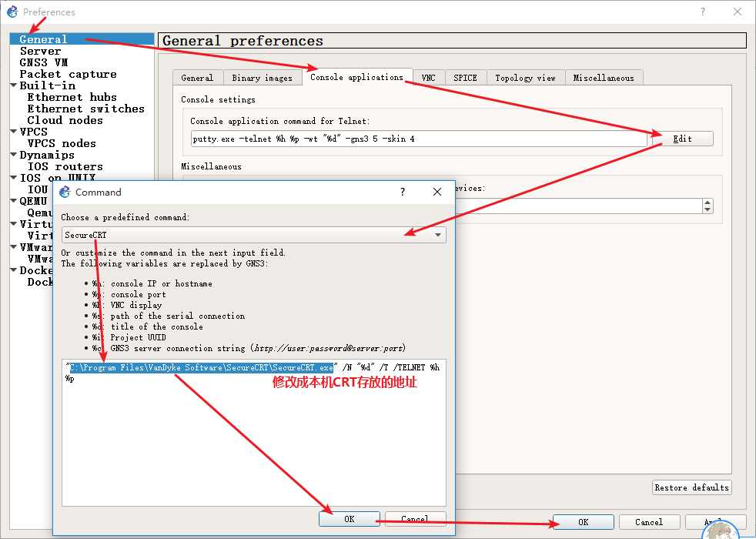Image resolution: width=756 pixels, height=539 pixels.
Task: Close the Preferences window
Action: [x=738, y=12]
